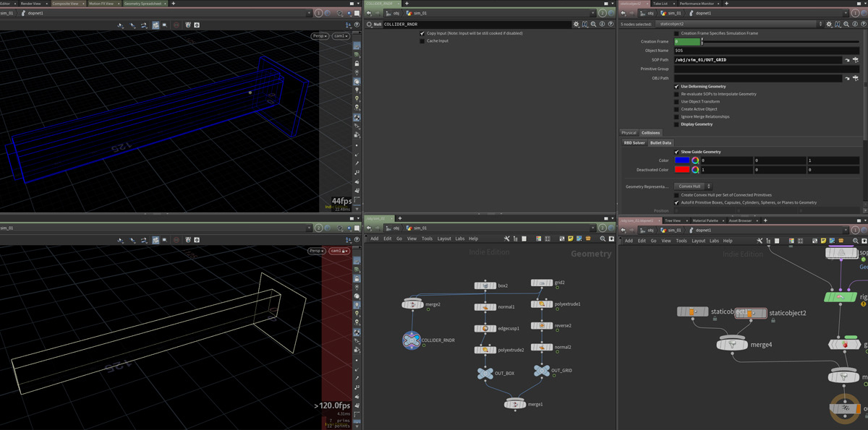Select the OUT_BOX null node
The width and height of the screenshot is (868, 430).
[485, 374]
